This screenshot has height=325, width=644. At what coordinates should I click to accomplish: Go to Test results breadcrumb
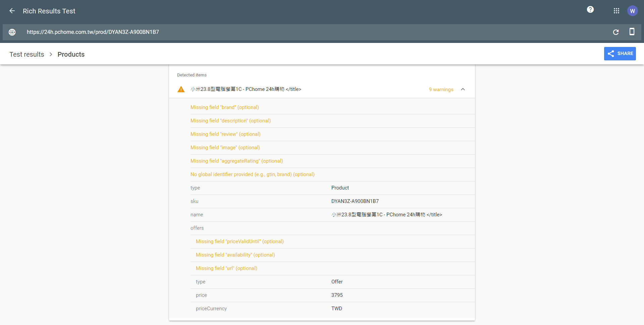click(27, 54)
